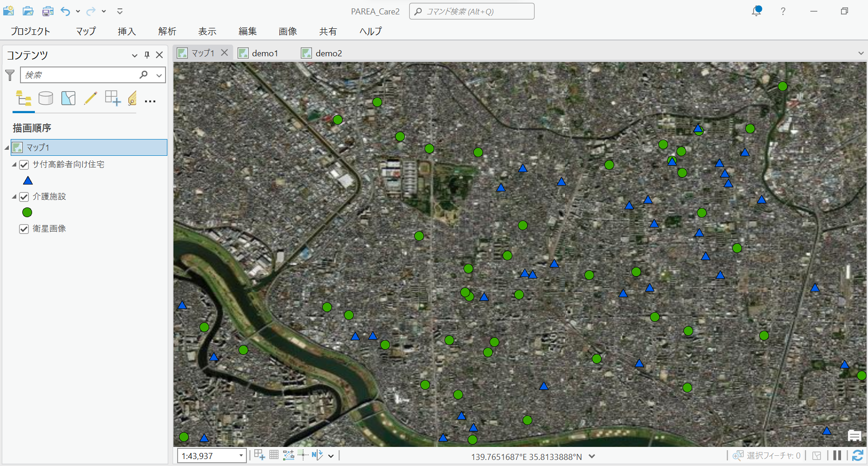Viewport: 868px width, 466px height.
Task: Open undo history dropdown arrow
Action: [78, 11]
